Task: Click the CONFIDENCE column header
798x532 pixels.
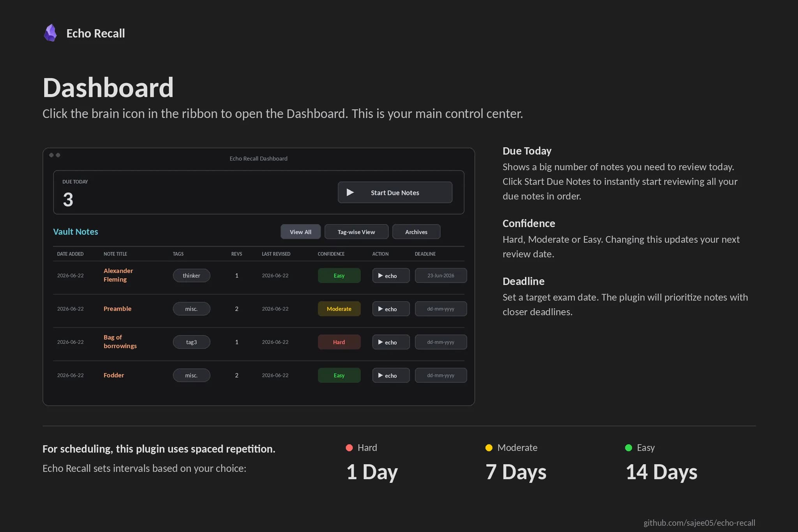Action: 331,254
